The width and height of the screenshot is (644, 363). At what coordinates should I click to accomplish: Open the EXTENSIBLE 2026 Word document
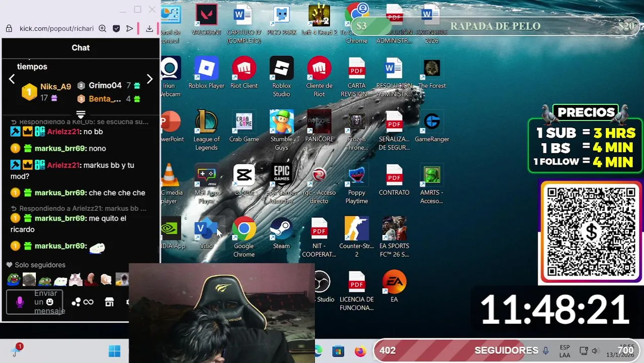(432, 24)
